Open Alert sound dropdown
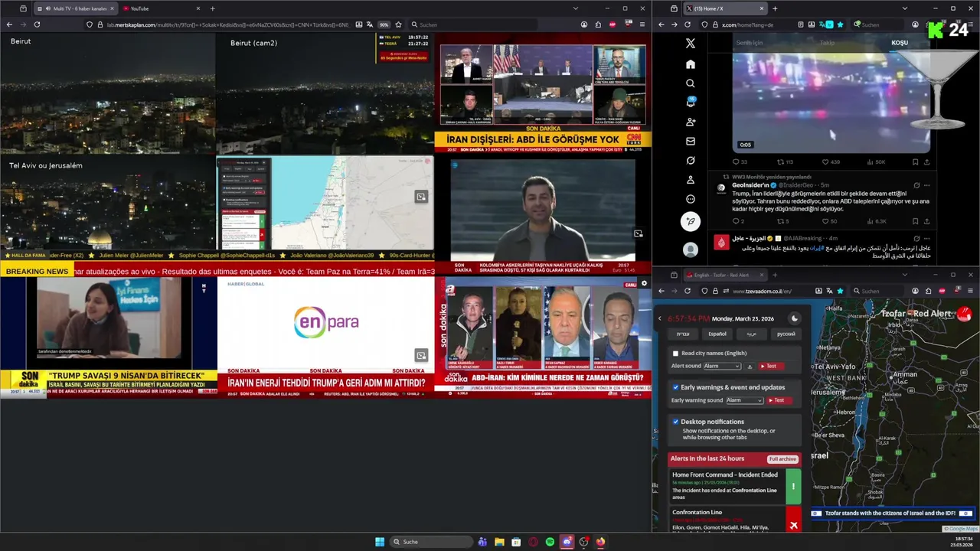The image size is (980, 551). point(722,367)
